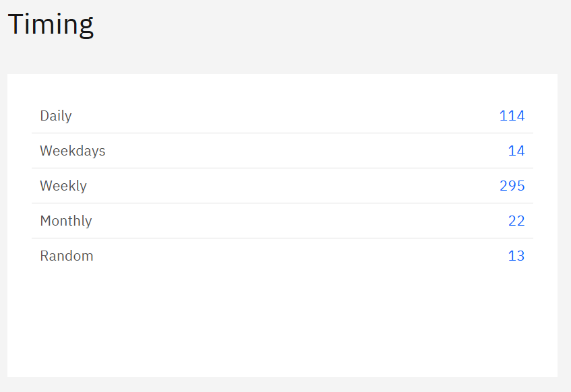571x392 pixels.
Task: Click the divider line between Monthly and Random
Action: tap(282, 238)
